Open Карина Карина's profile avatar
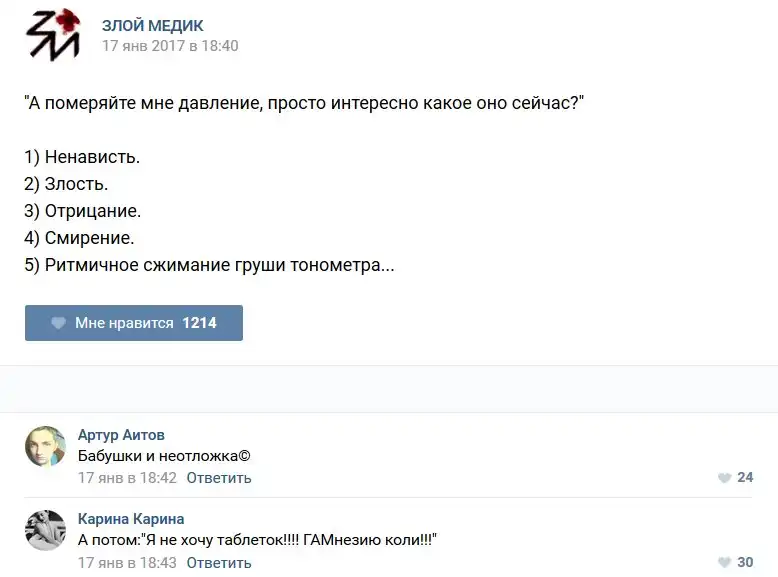The height and width of the screenshot is (577, 778). [45, 530]
